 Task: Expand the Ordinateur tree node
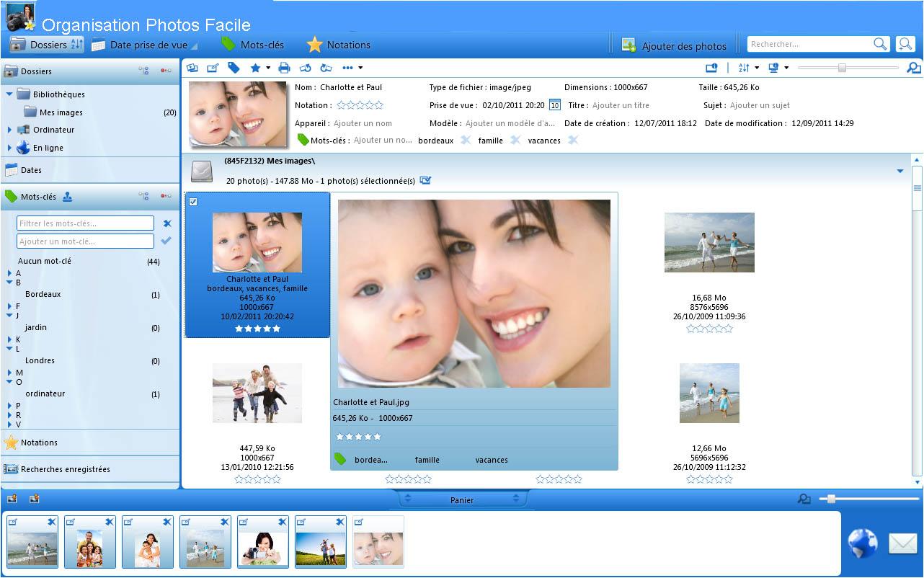point(9,130)
